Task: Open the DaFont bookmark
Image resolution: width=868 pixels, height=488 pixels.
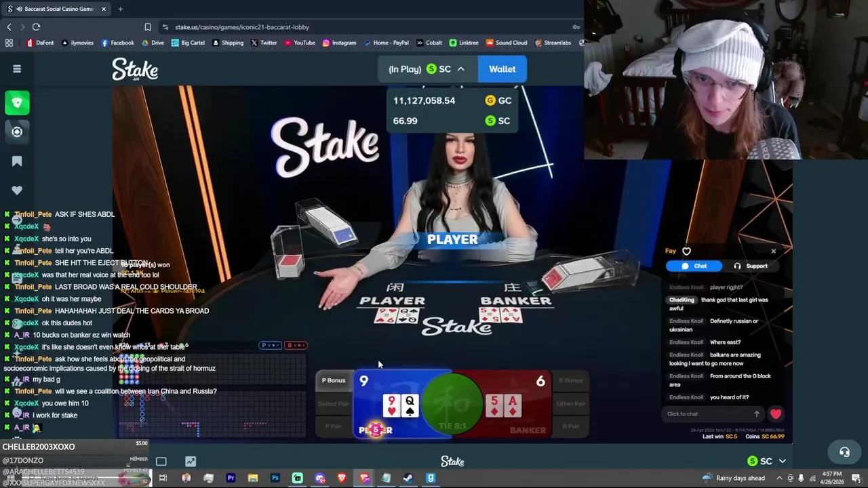Action: 40,43
